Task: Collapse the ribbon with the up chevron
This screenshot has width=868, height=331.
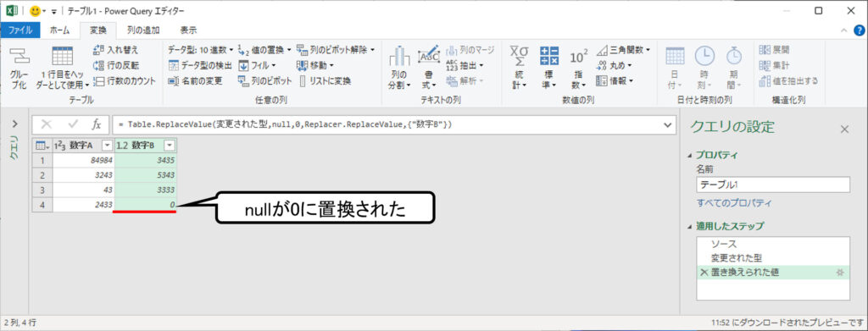Action: 843,30
